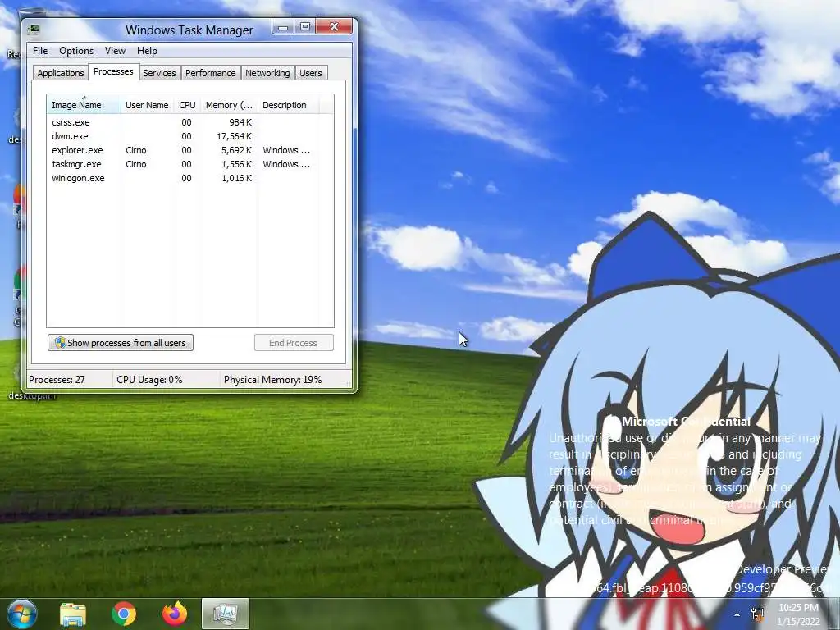Sort by the Description column header
This screenshot has height=630, width=840.
tap(288, 105)
